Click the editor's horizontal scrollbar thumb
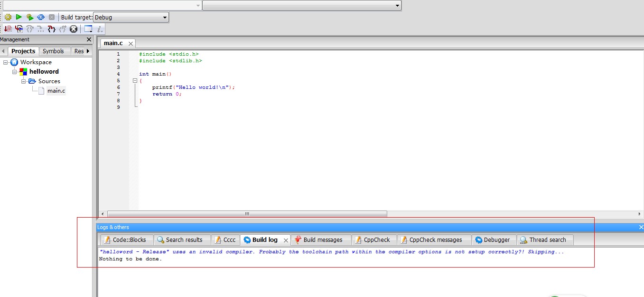 click(x=247, y=214)
